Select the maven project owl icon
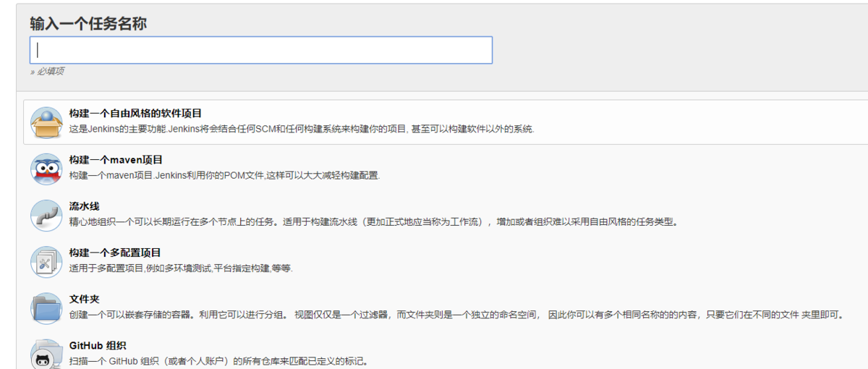Image resolution: width=868 pixels, height=369 pixels. [x=46, y=169]
